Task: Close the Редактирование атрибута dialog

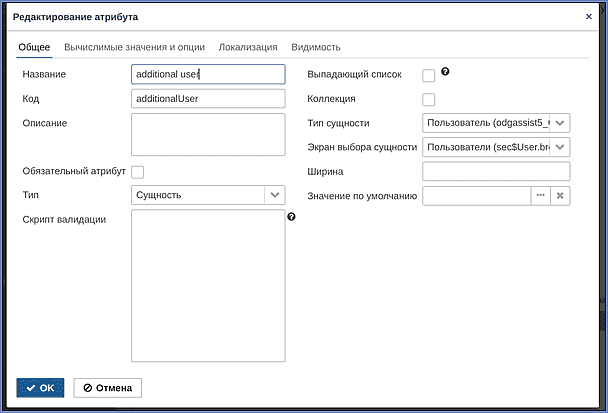Action: 589,17
